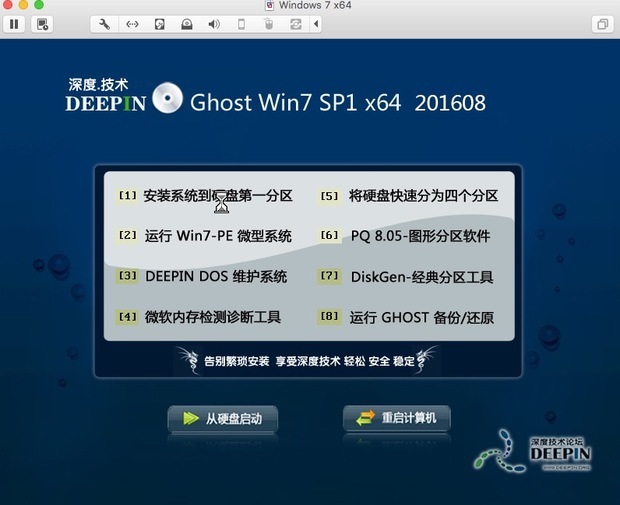Select option 5 quick four-partition disk

(408, 196)
